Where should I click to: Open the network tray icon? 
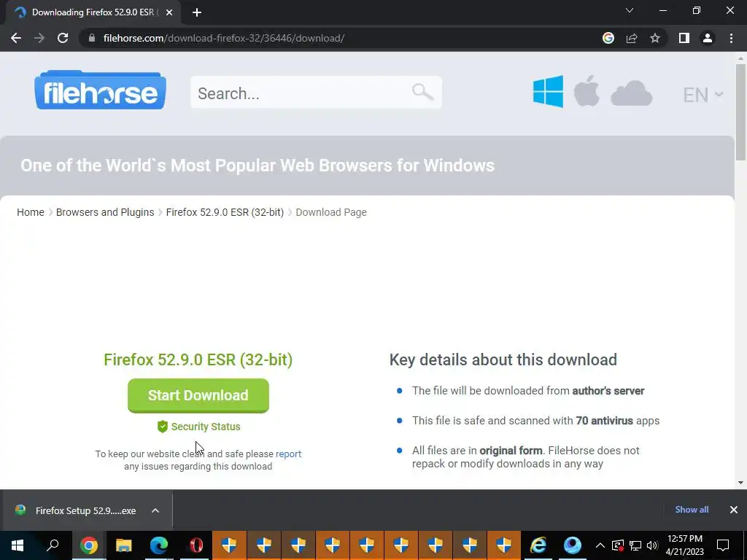tap(635, 545)
